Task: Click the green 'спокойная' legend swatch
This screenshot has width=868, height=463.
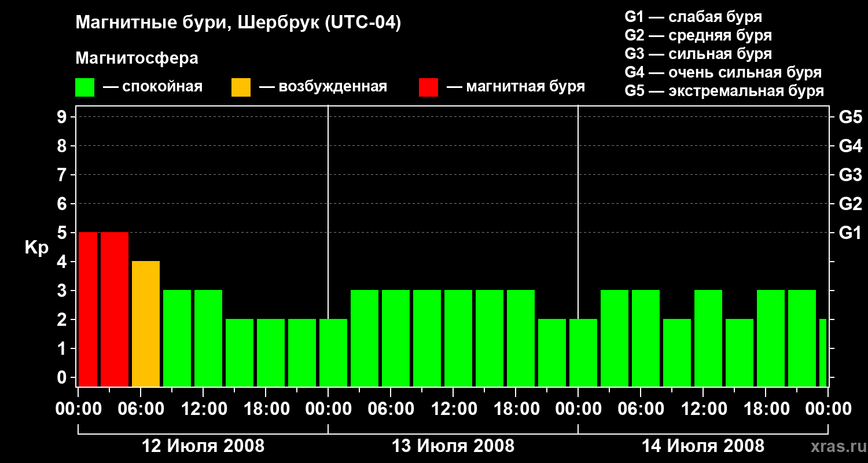Action: (x=85, y=87)
